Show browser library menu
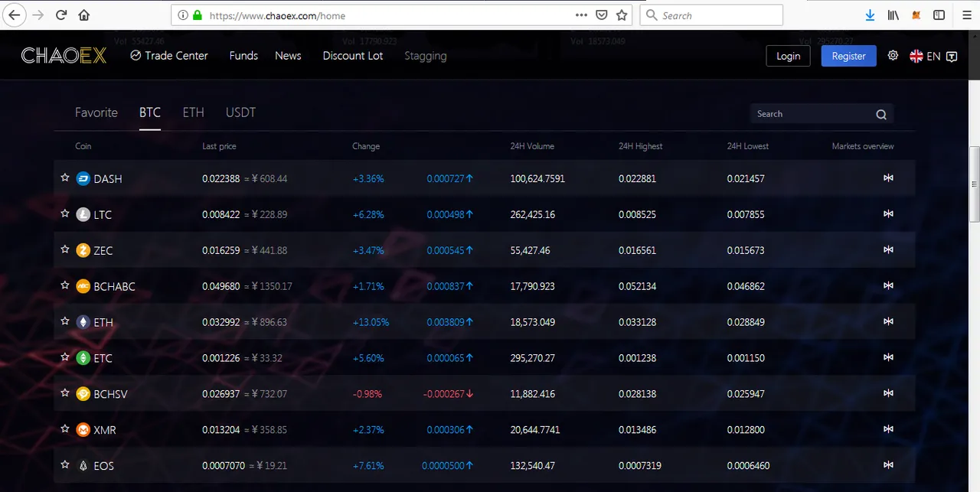The height and width of the screenshot is (492, 980). click(x=893, y=15)
